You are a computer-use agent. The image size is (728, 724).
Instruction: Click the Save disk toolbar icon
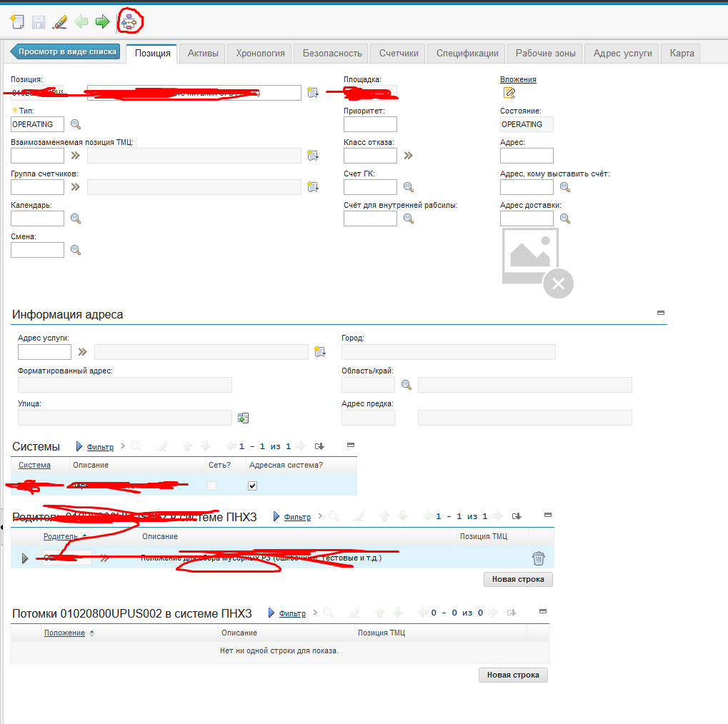pos(39,22)
